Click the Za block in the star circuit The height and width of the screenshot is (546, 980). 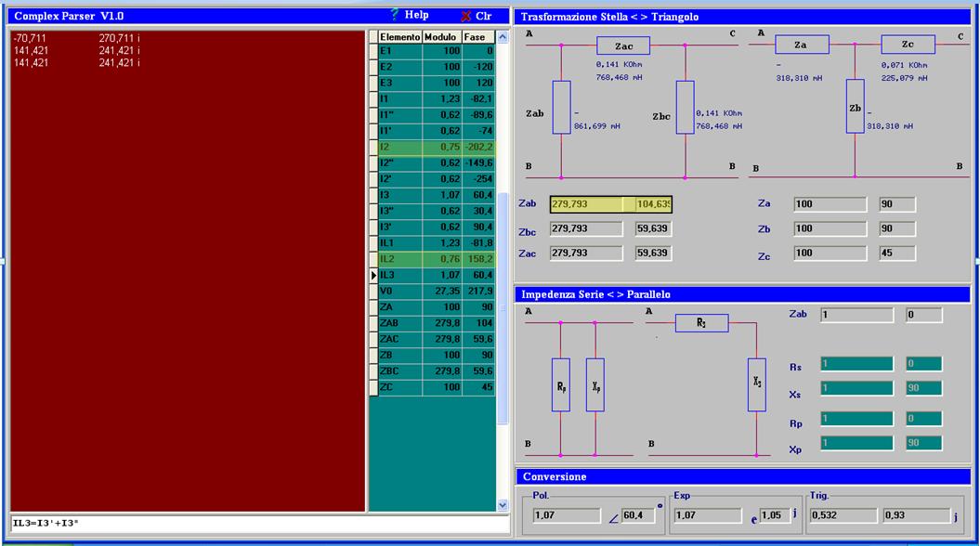[801, 44]
